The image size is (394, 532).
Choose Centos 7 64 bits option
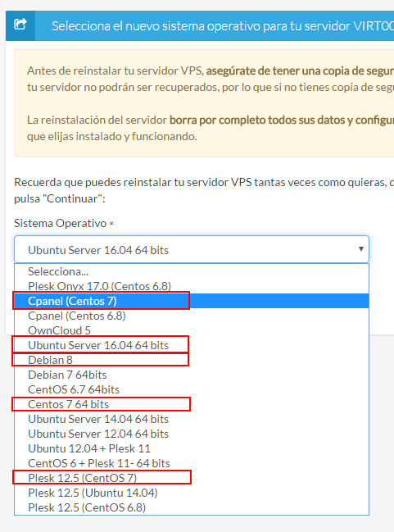[191, 404]
